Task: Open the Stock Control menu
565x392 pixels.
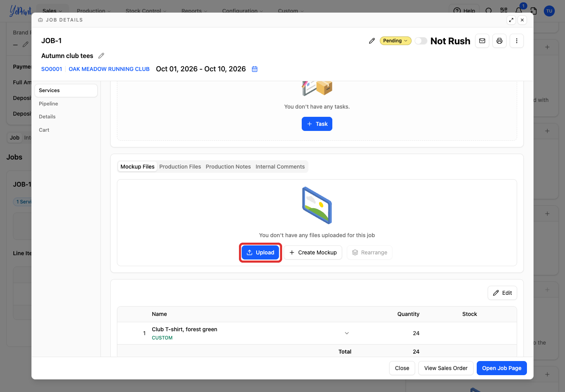Action: point(146,11)
